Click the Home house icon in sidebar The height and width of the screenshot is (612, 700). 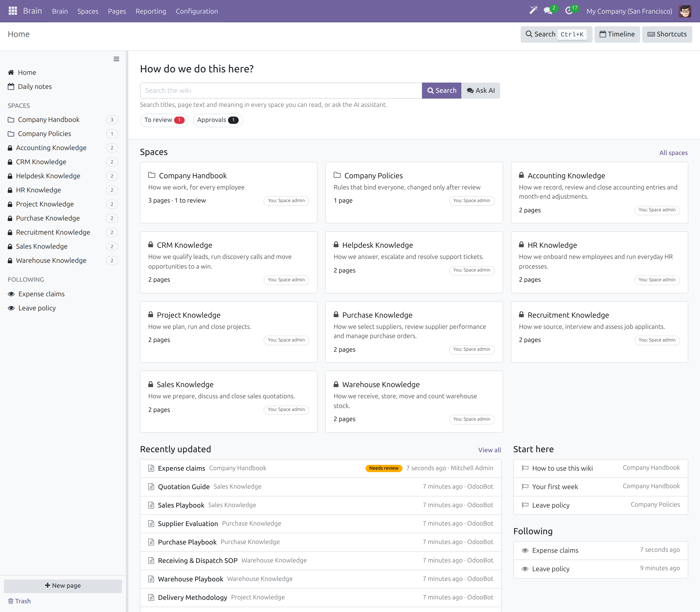11,72
